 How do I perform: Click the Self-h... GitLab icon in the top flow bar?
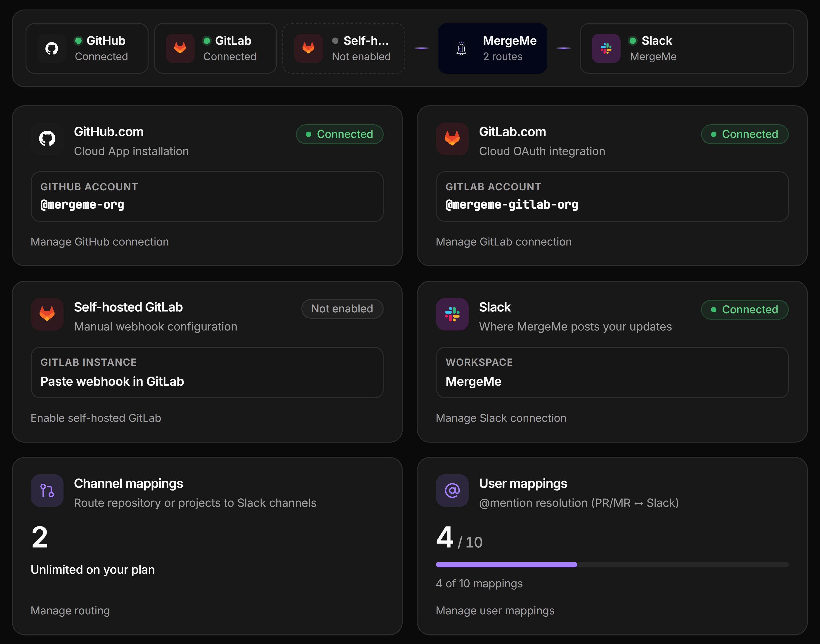click(308, 48)
